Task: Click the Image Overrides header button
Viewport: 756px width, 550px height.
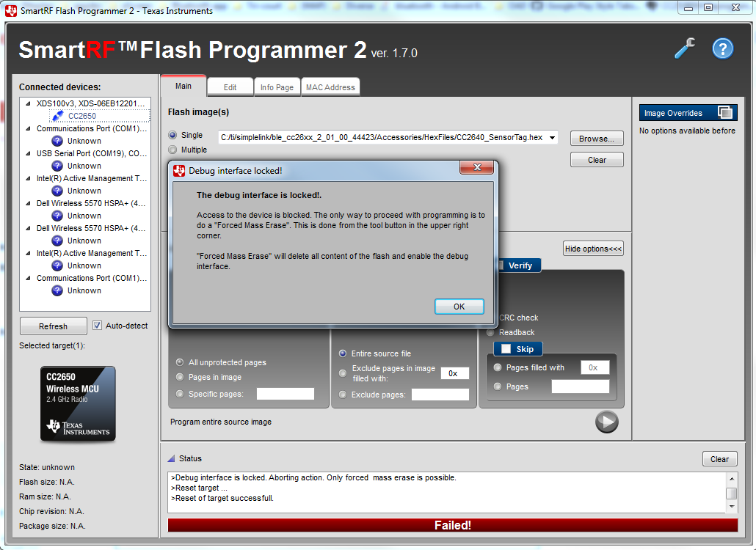Action: (x=688, y=113)
